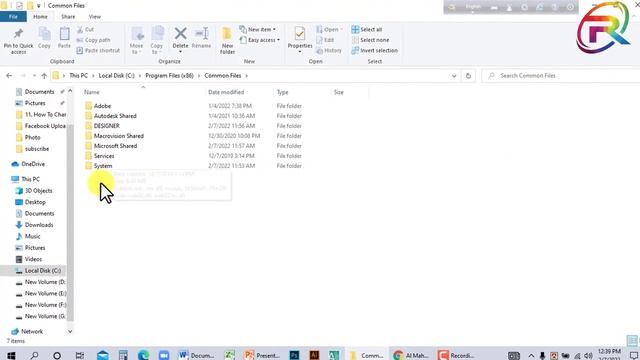Go back with the Back arrow
The width and height of the screenshot is (640, 360).
pos(9,76)
